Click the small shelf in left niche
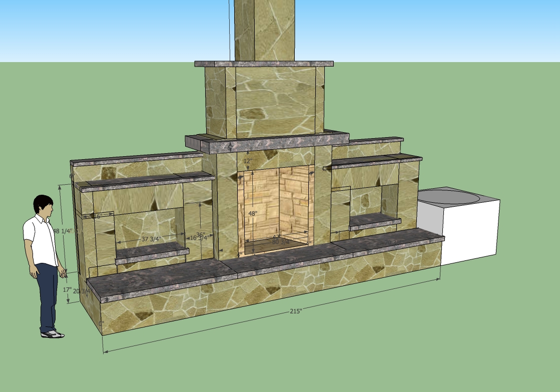Screen dimensions: 560x392 (x=152, y=254)
